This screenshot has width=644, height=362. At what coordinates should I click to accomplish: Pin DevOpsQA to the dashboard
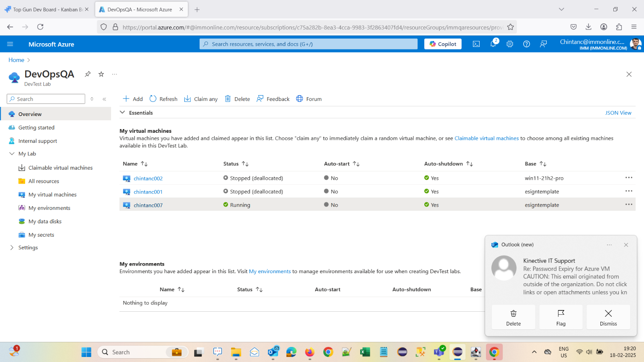click(x=88, y=74)
